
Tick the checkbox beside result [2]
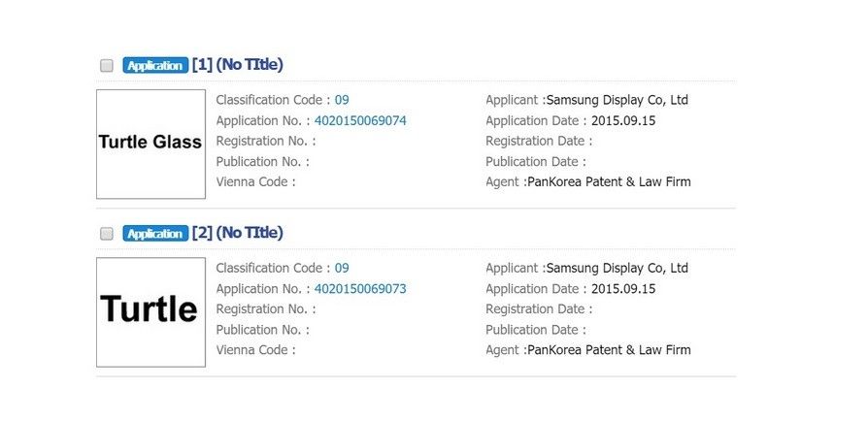(107, 234)
